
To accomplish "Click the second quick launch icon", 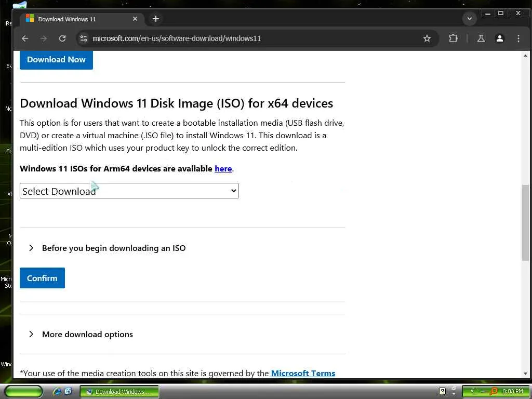I will click(68, 392).
